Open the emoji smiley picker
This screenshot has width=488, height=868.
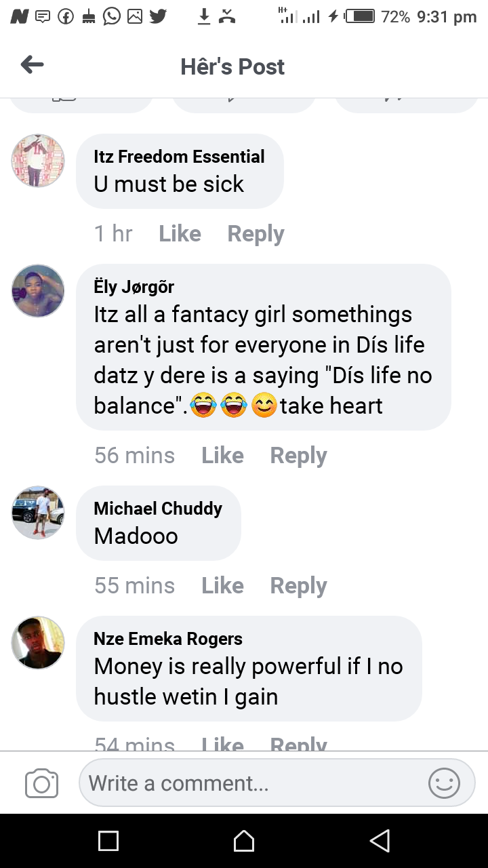click(x=444, y=783)
